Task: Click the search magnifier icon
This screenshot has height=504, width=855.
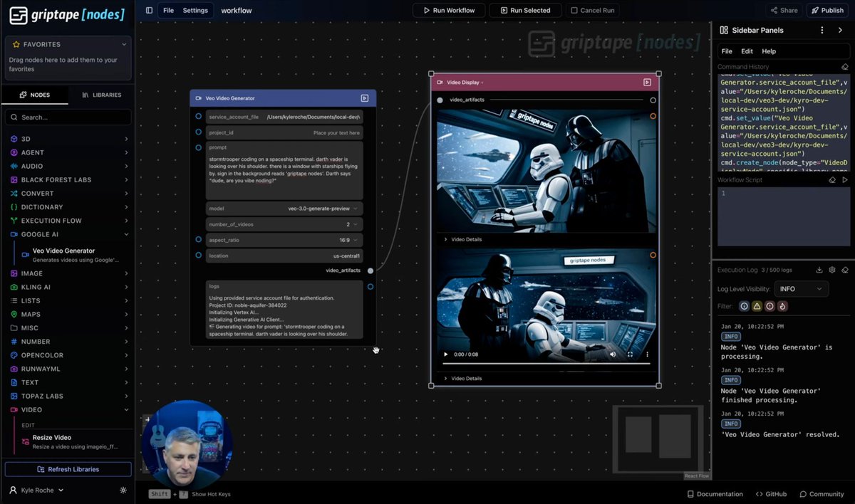Action: click(x=14, y=117)
